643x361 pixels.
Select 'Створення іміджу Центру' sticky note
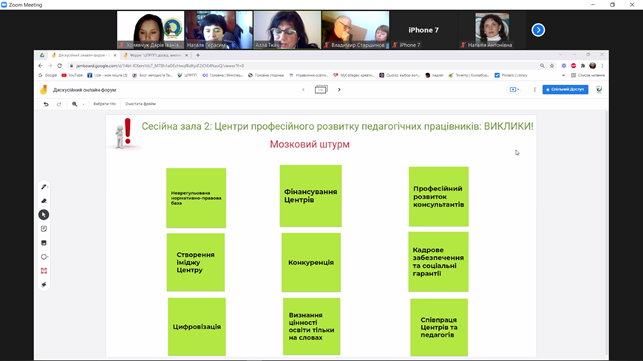tap(196, 262)
